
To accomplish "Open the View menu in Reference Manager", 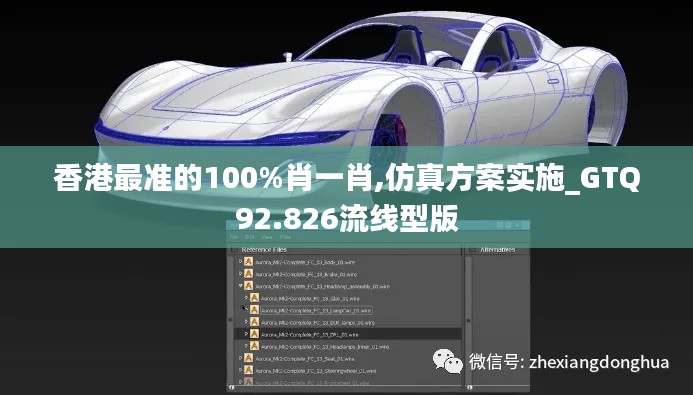I will (267, 237).
